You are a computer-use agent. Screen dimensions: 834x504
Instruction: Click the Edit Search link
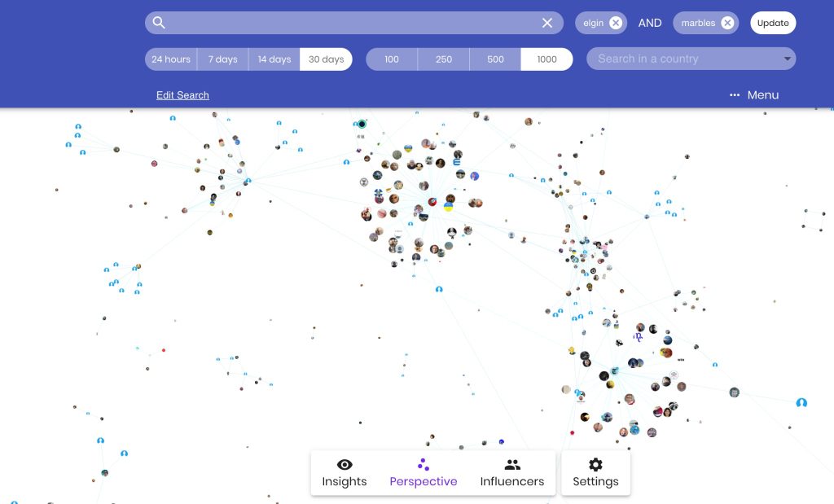[x=182, y=95]
